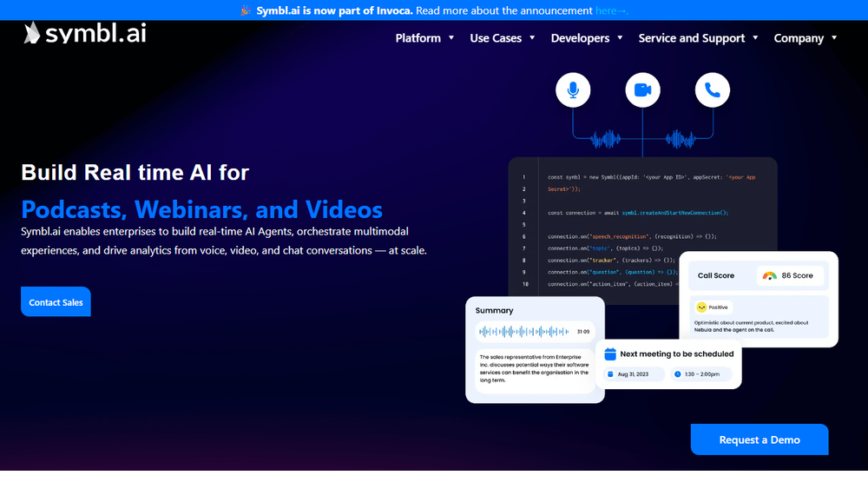The width and height of the screenshot is (868, 489).
Task: Click the '86 Score' value
Action: pyautogui.click(x=797, y=276)
